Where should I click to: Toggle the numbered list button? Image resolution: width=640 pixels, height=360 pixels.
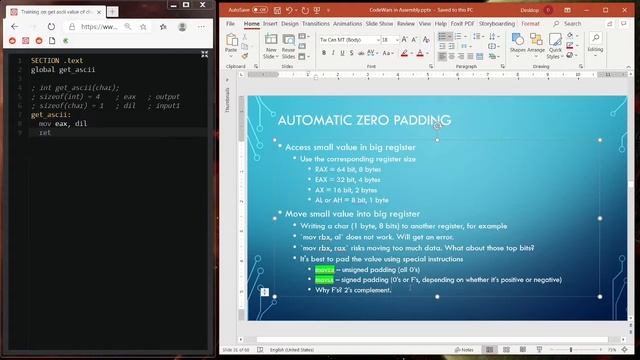point(458,37)
